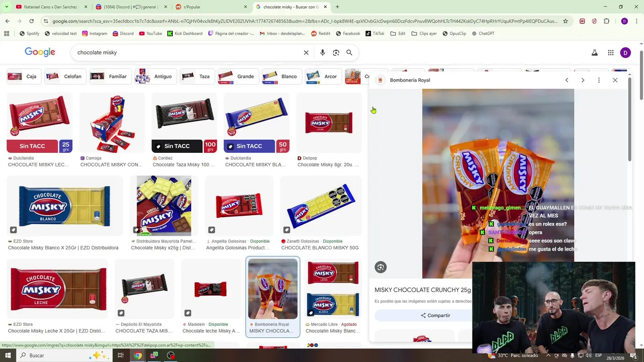Submit search with magnifying glass icon
The height and width of the screenshot is (362, 644).
pos(349,52)
